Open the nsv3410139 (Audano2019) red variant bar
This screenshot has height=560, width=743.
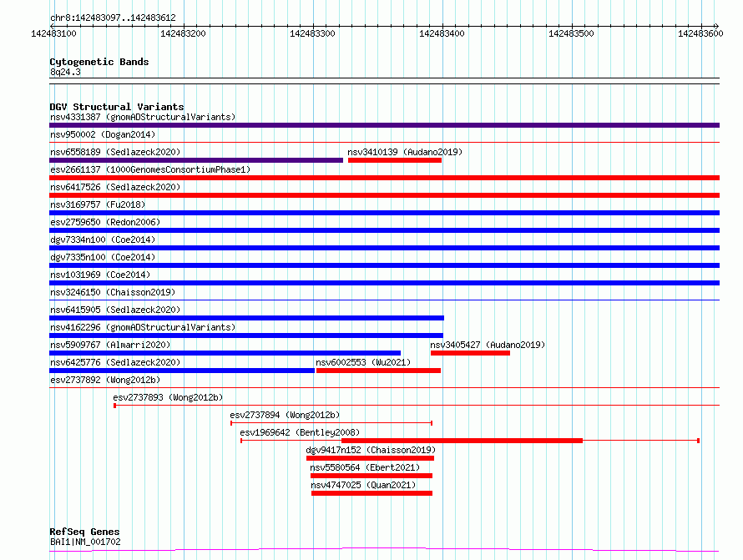pos(395,160)
